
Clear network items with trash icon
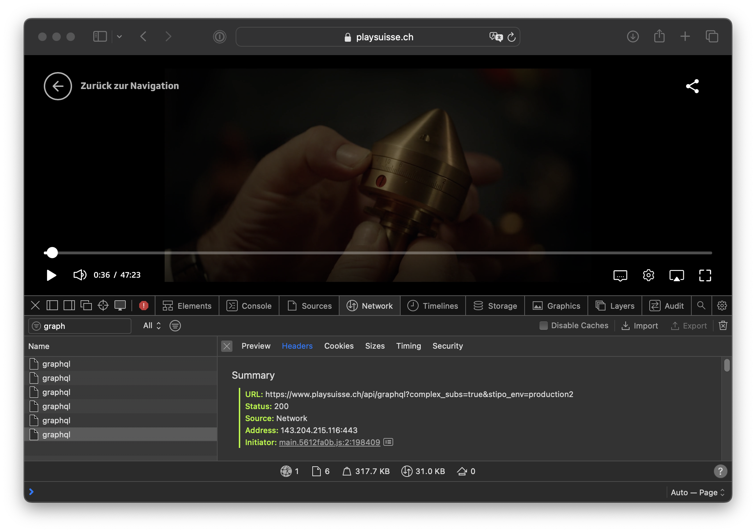coord(723,326)
